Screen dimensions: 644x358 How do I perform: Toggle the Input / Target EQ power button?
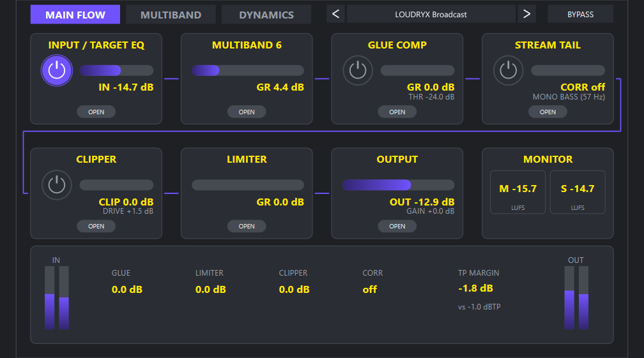pyautogui.click(x=57, y=71)
